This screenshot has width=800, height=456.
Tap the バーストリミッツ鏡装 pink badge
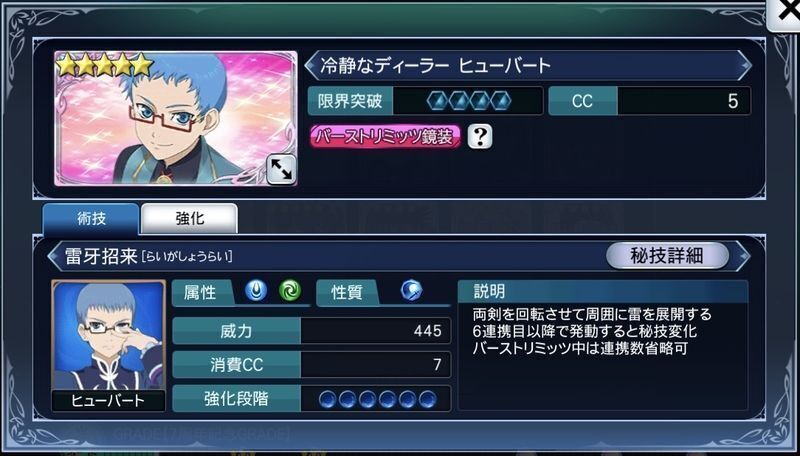(385, 137)
